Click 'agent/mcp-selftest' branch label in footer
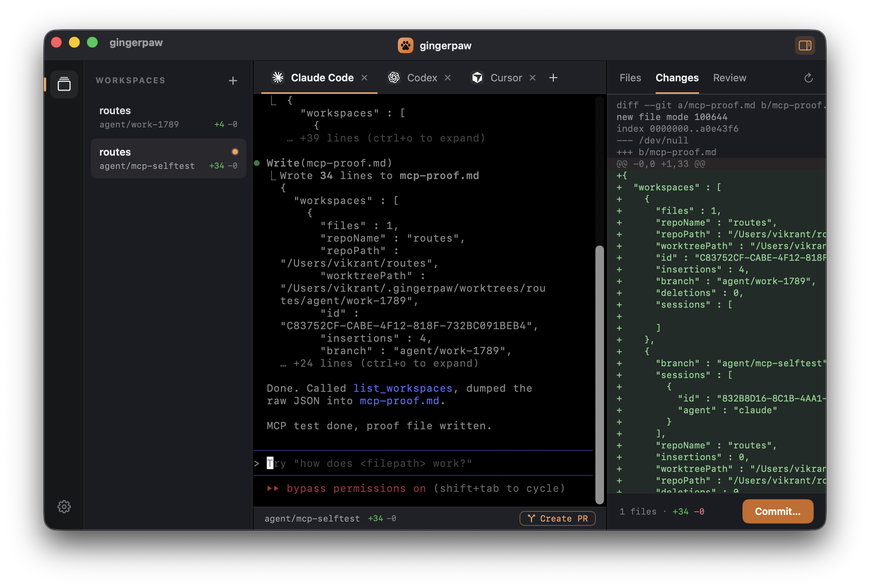This screenshot has height=588, width=870. (x=312, y=518)
